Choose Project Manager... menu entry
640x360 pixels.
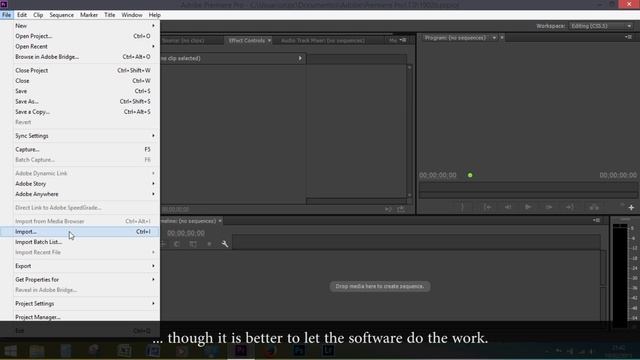(x=80, y=317)
